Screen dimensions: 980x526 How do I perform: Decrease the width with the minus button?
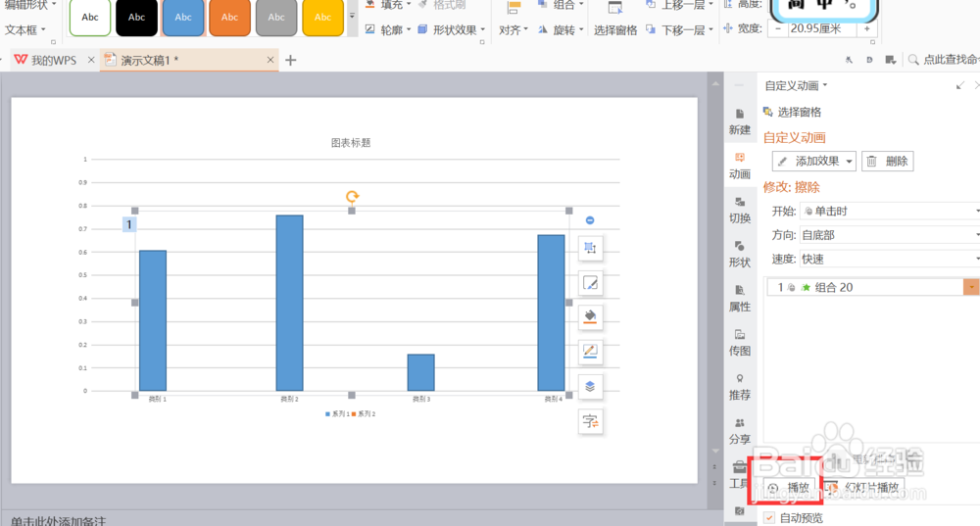coord(778,28)
